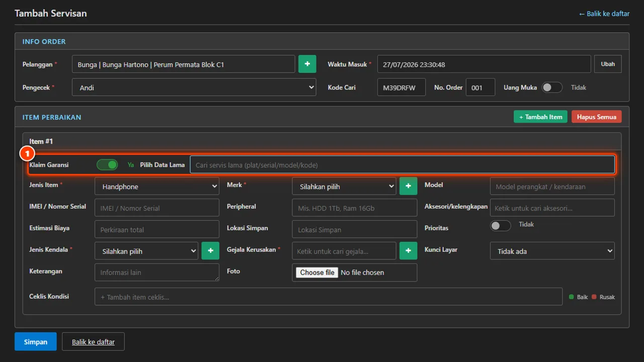Click the Ceklis Kondisi input field

click(x=329, y=297)
